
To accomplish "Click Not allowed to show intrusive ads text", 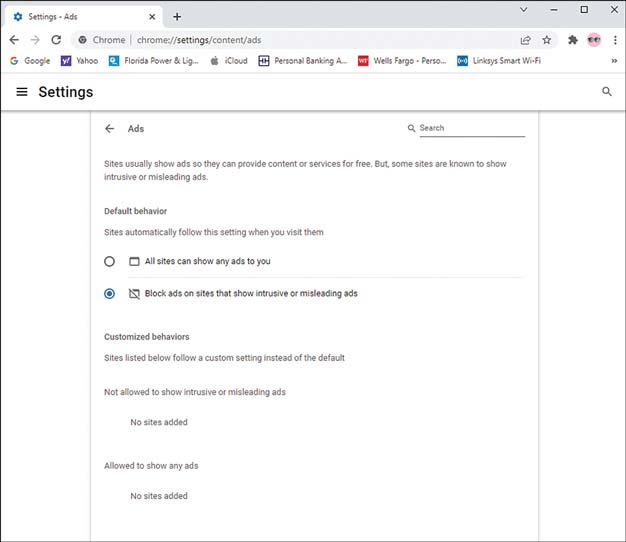I will pyautogui.click(x=195, y=392).
